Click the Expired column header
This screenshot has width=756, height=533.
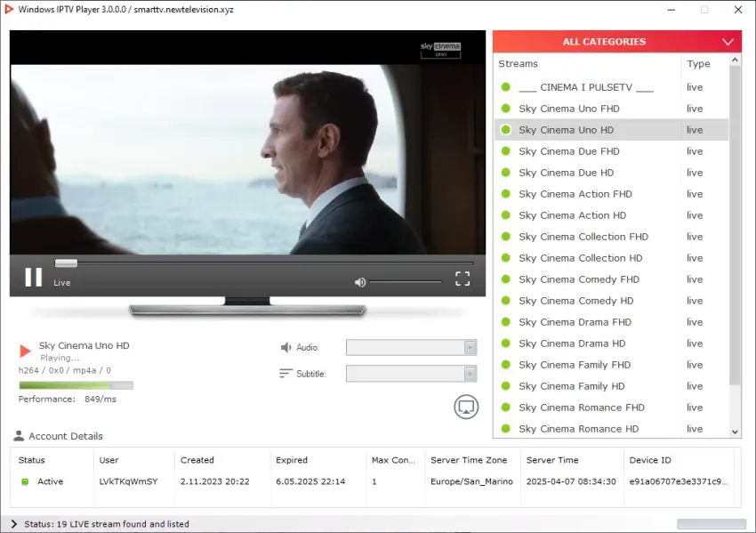(x=292, y=460)
